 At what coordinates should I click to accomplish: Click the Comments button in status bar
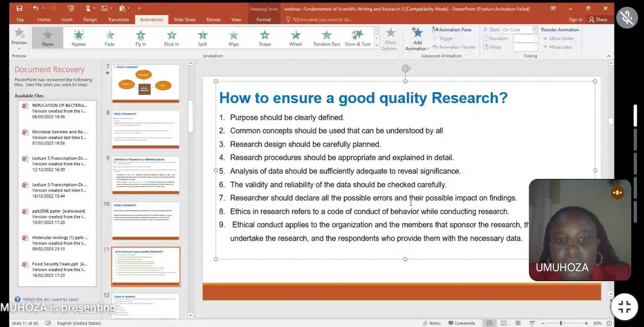[462, 323]
